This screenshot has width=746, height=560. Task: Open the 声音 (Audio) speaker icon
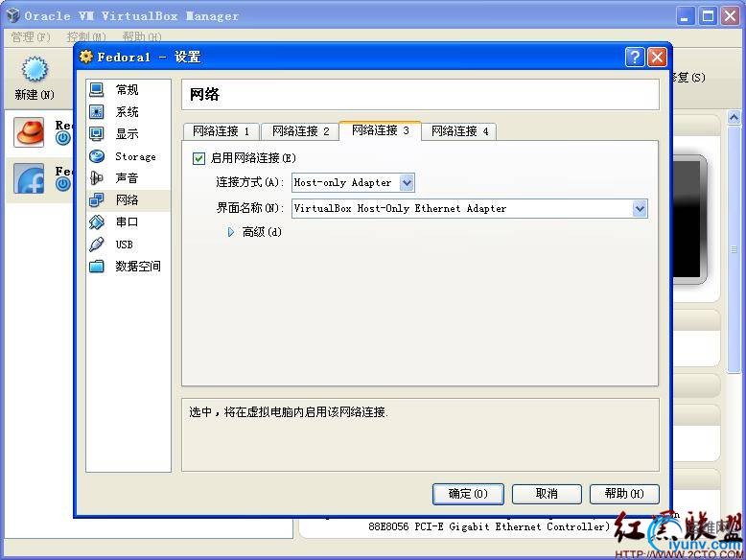pyautogui.click(x=97, y=178)
